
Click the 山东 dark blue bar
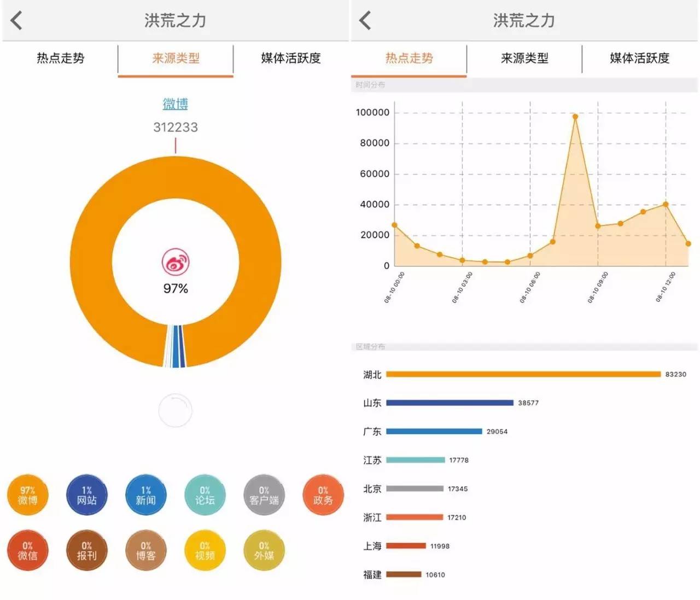(x=450, y=403)
